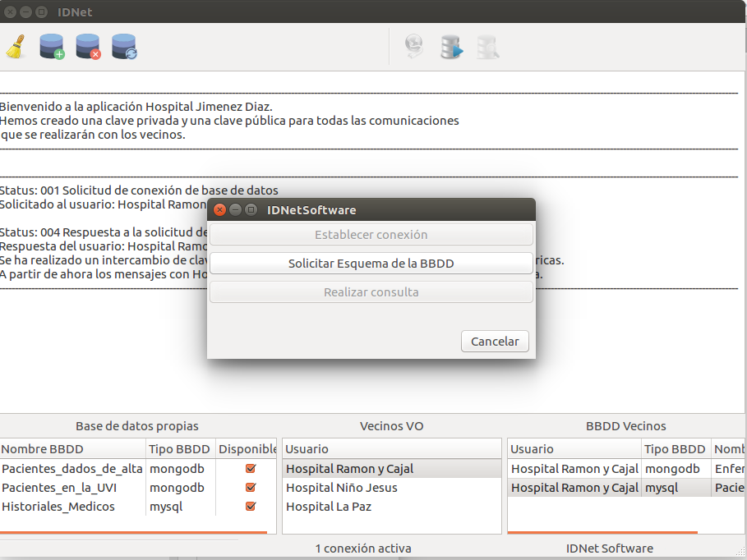Image resolution: width=747 pixels, height=560 pixels.
Task: Click the run database query icon
Action: tap(451, 47)
